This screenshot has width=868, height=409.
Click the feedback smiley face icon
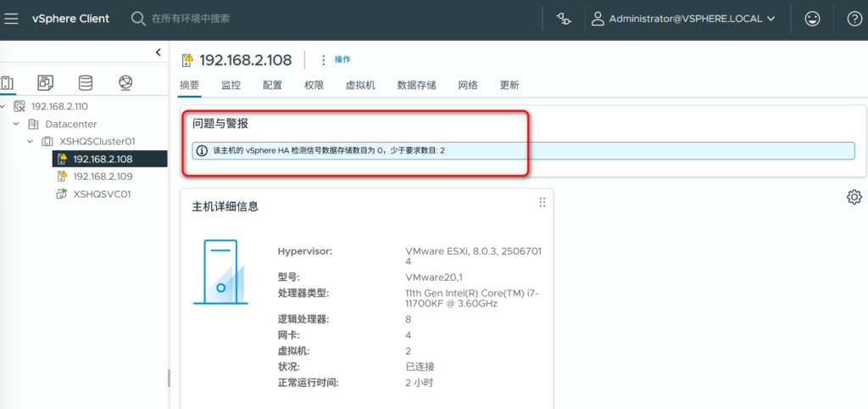pyautogui.click(x=812, y=19)
